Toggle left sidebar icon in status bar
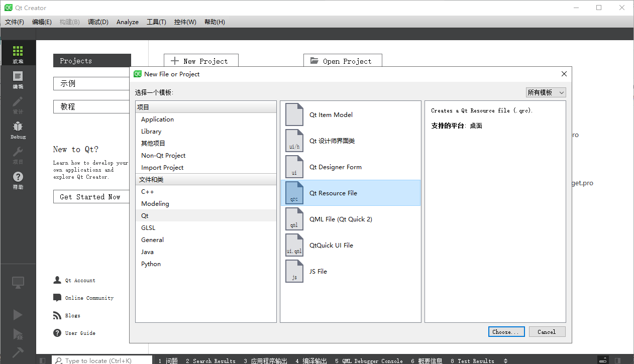 pos(43,360)
